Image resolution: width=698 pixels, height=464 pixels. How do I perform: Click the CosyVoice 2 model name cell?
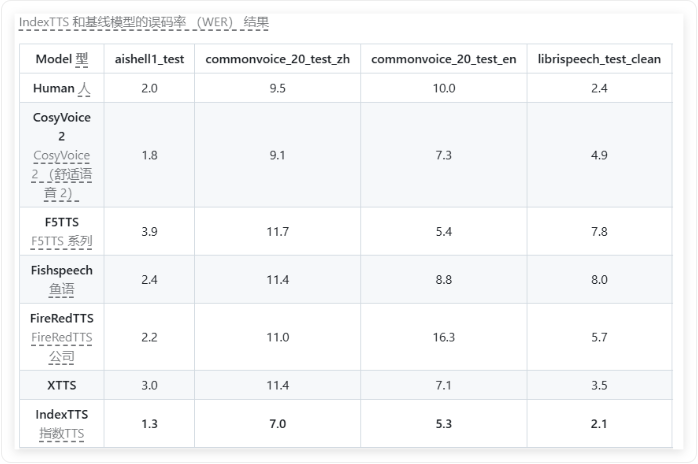pos(62,155)
